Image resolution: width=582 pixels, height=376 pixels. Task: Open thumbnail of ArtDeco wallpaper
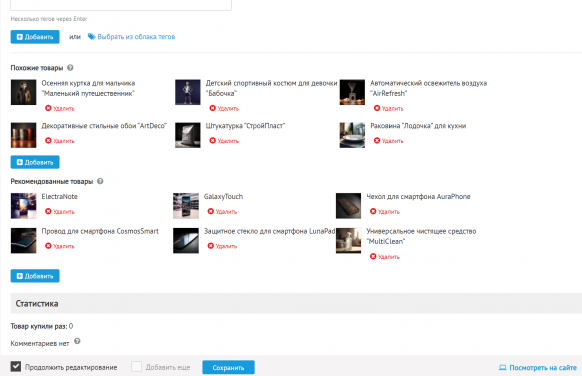(23, 135)
